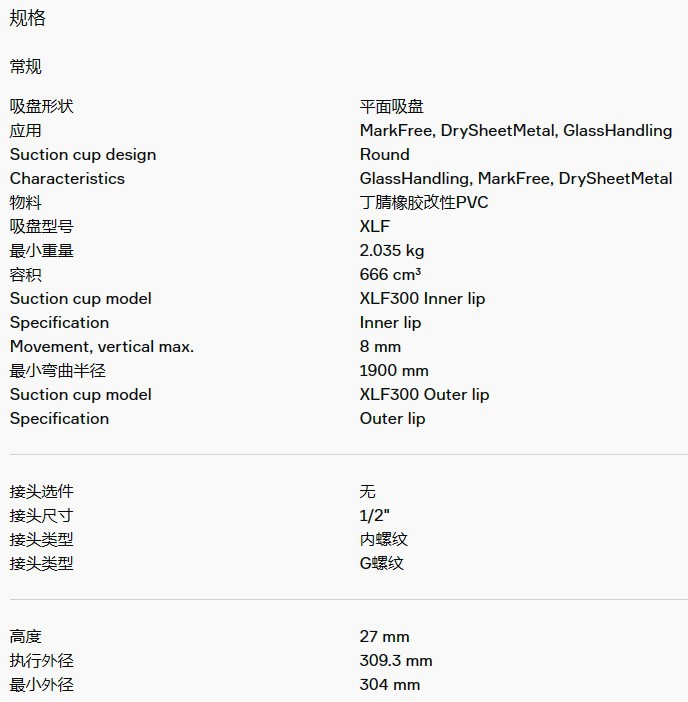
Task: Click the 最小重量 value 2.035 kg
Action: click(x=392, y=250)
